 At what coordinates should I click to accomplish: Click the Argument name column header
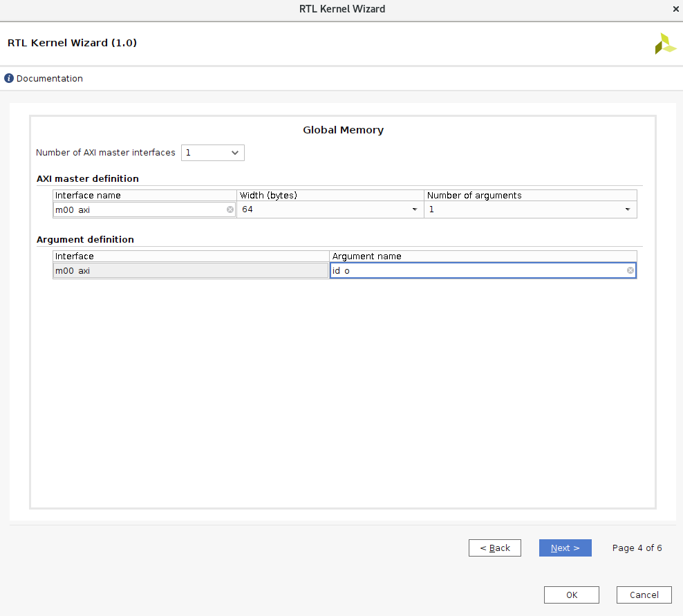click(x=483, y=256)
